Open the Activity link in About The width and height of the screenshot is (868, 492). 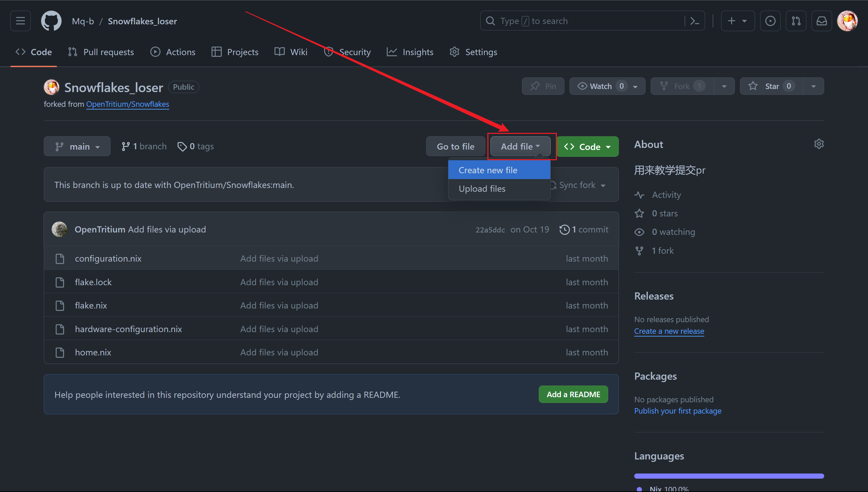(x=658, y=195)
